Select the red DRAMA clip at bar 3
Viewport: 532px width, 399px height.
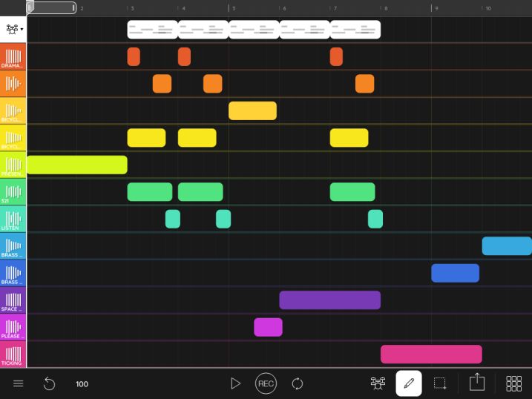click(x=134, y=56)
